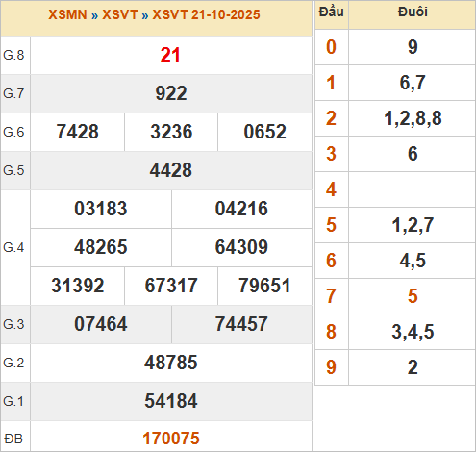Viewport: 476px width, 452px height.
Task: Click head digit 4 in Đầu column
Action: (331, 189)
